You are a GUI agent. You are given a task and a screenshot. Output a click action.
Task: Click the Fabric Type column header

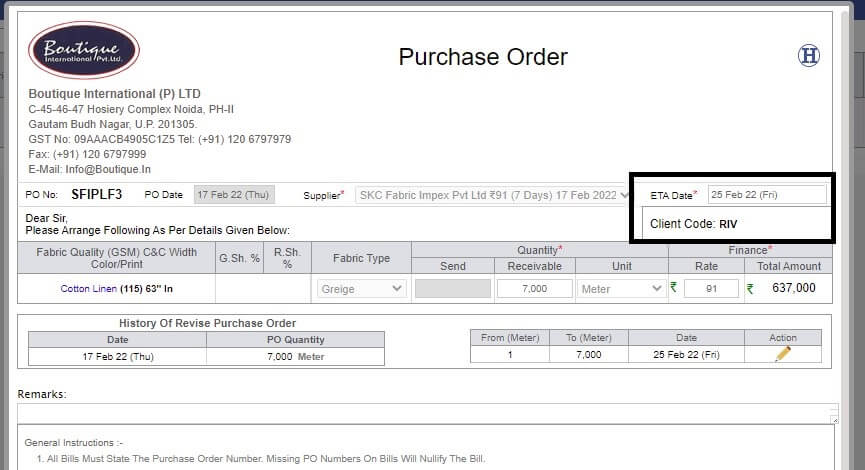coord(361,258)
